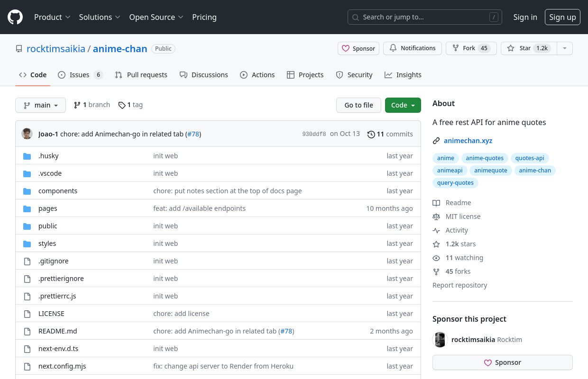
Task: Click the Go to file button
Action: tap(358, 105)
